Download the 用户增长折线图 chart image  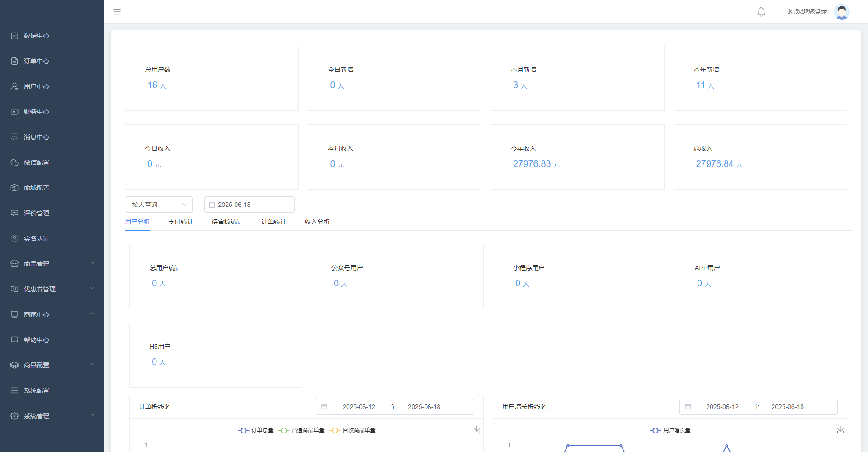[840, 430]
